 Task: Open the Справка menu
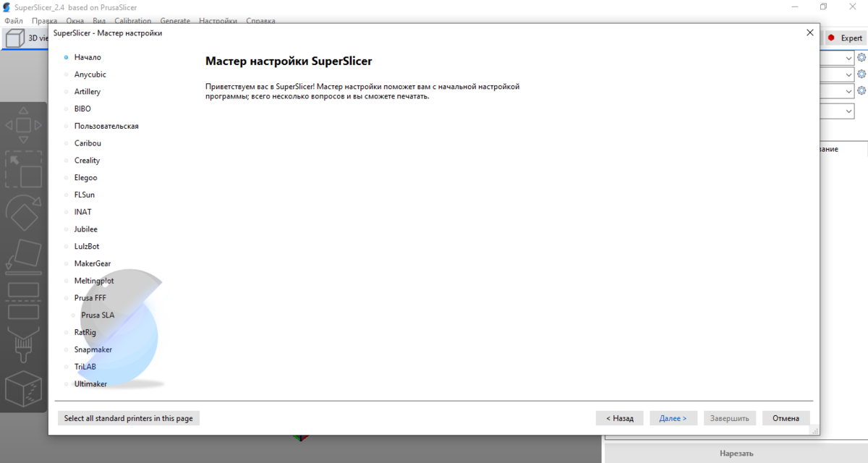260,21
